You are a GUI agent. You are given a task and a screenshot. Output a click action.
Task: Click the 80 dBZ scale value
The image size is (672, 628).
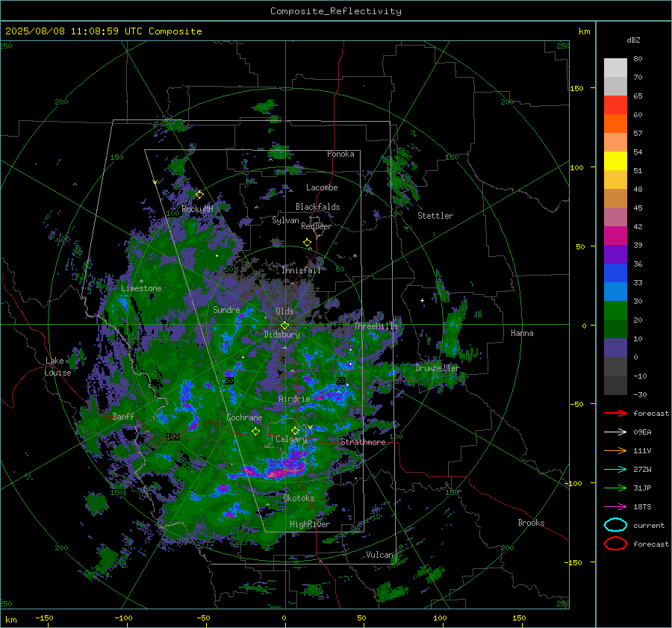(638, 59)
